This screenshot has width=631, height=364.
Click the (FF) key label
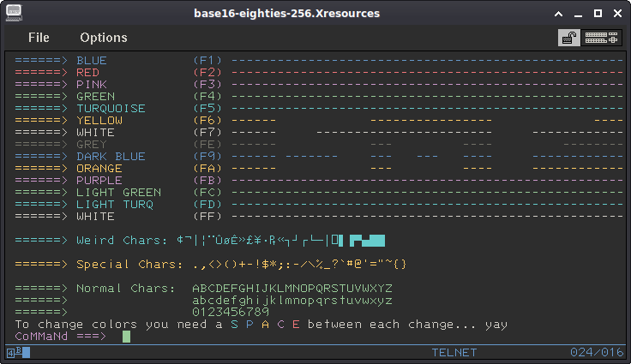(207, 217)
